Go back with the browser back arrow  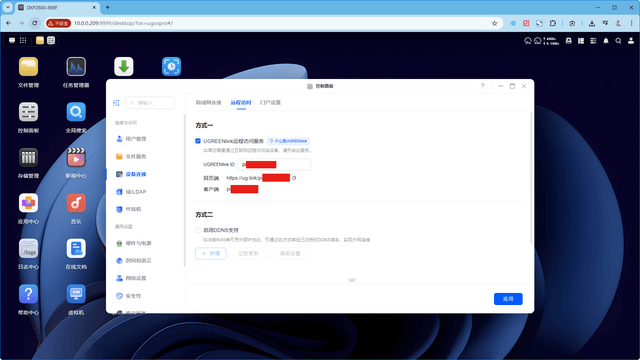(x=9, y=23)
